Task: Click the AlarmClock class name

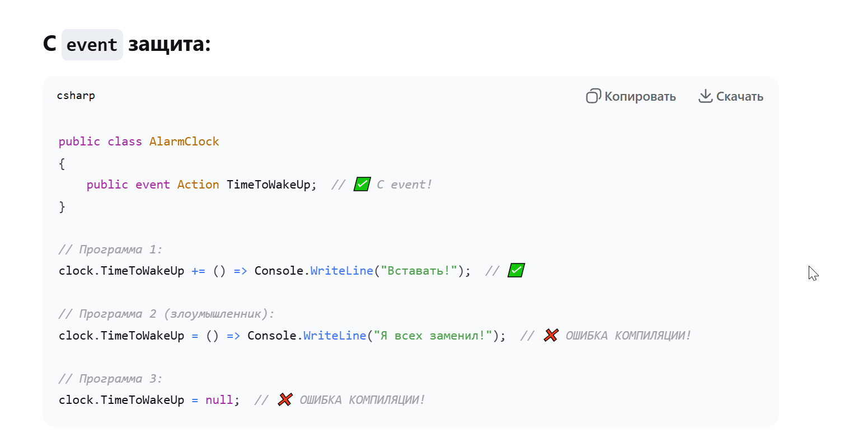Action: pyautogui.click(x=184, y=142)
